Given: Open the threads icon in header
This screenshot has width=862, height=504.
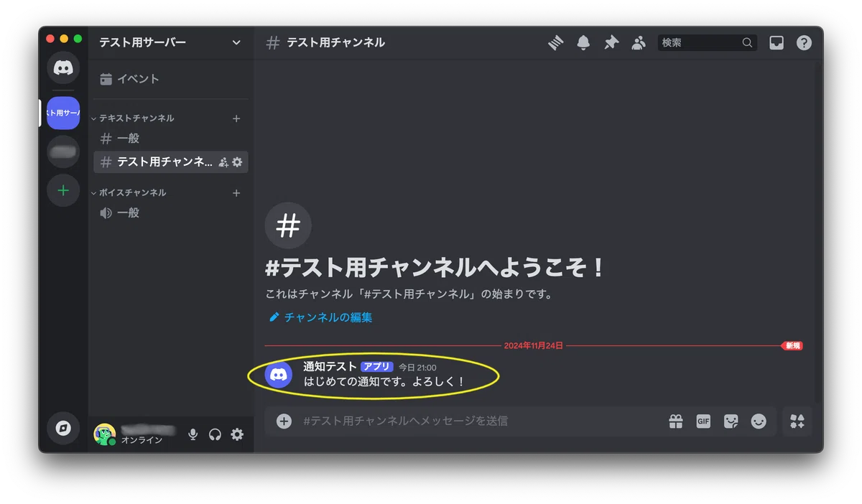Looking at the screenshot, I should point(555,43).
